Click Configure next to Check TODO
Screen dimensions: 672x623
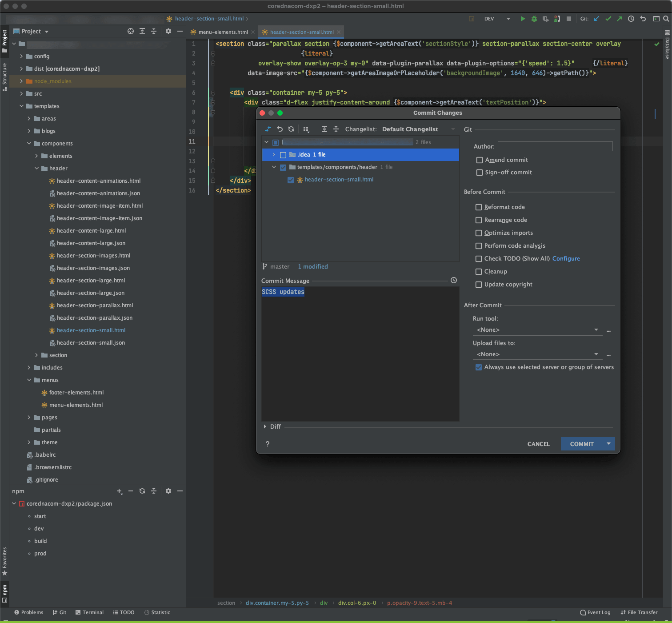566,258
